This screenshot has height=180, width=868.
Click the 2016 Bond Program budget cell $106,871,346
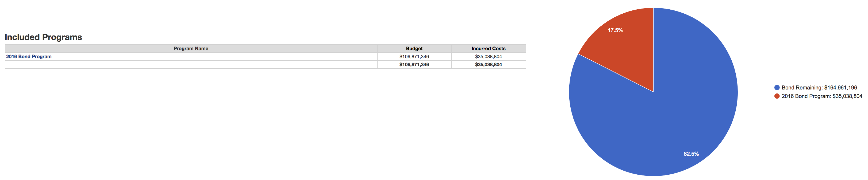(414, 57)
